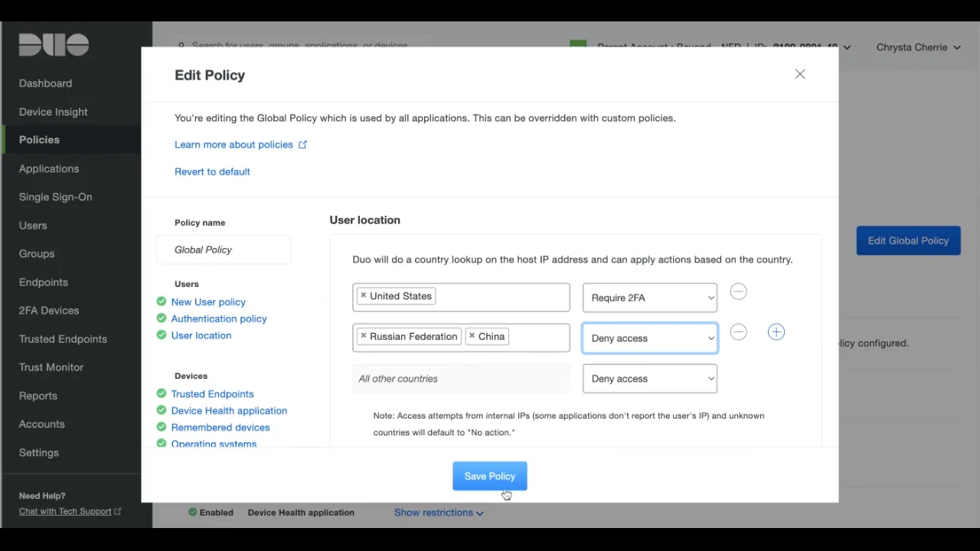Expand Show restrictions in background page
The width and height of the screenshot is (980, 551).
439,513
